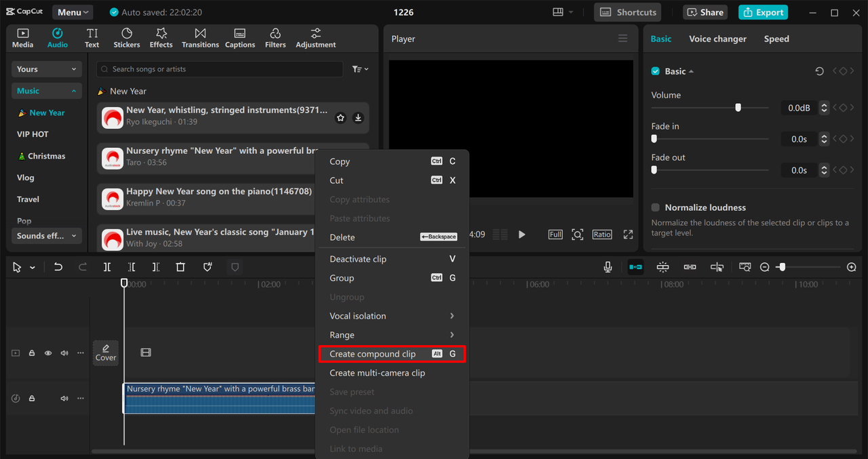Screen dimensions: 868x459
Task: Click the Ratio button in player
Action: [602, 235]
